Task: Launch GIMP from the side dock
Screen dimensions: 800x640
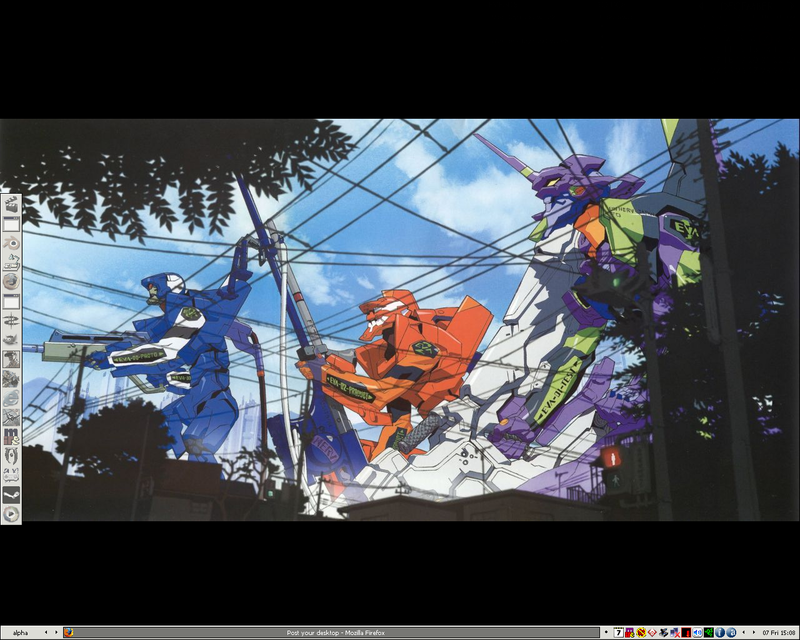Action: pos(11,339)
